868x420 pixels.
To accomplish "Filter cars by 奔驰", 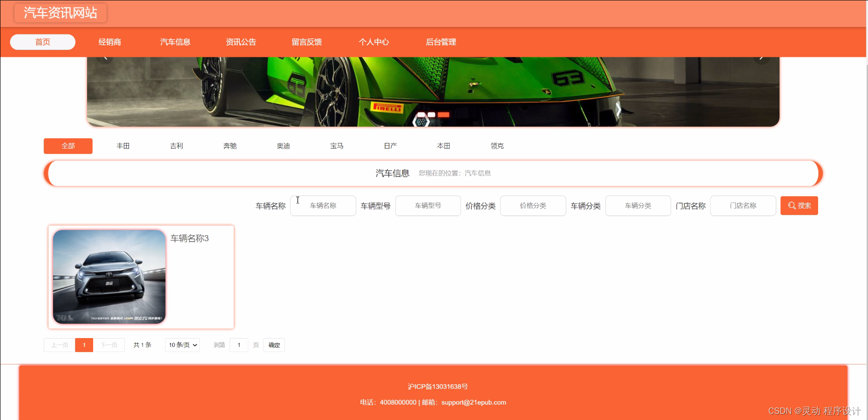I will [230, 146].
